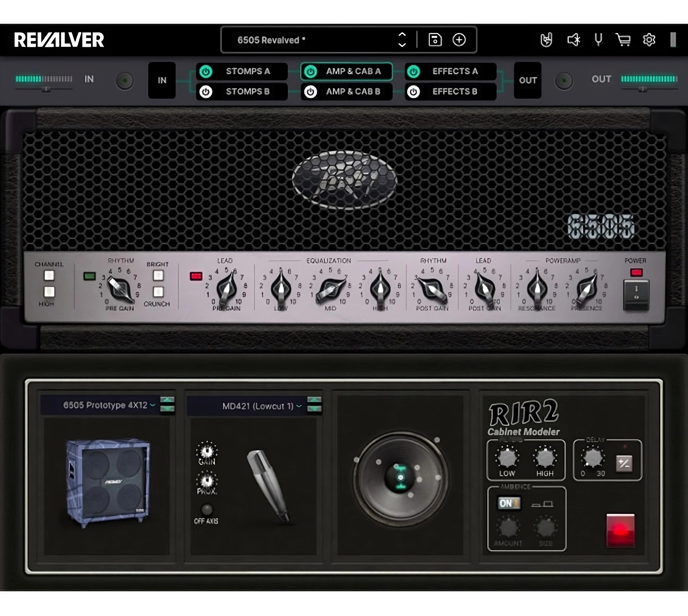Flip the amp Power rocker switch
688x616 pixels.
click(636, 295)
